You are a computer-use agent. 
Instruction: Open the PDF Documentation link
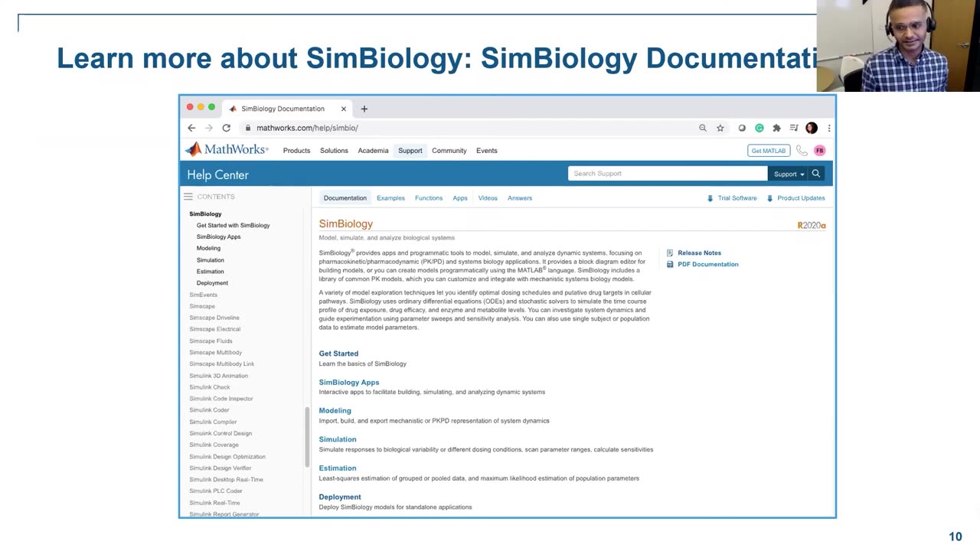(x=707, y=264)
